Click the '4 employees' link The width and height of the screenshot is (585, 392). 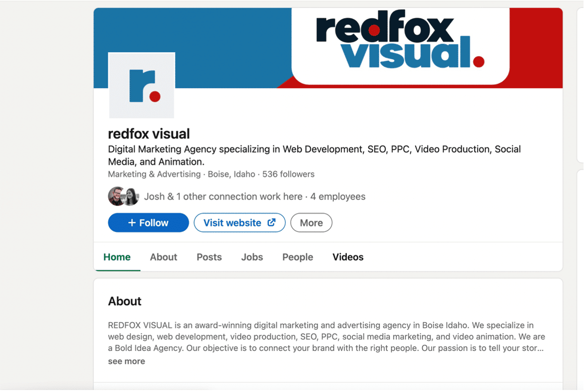[338, 197]
